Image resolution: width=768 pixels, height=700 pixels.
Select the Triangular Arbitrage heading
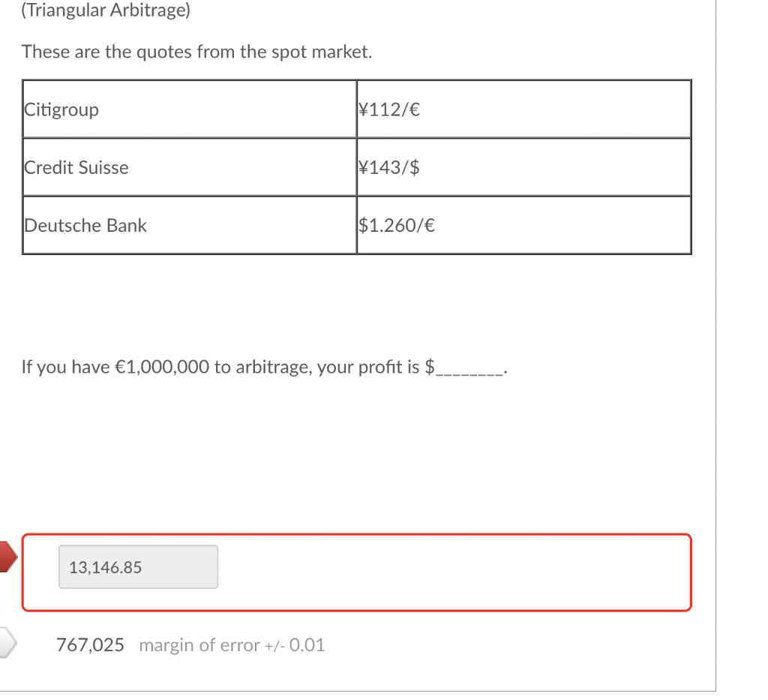coord(105,11)
